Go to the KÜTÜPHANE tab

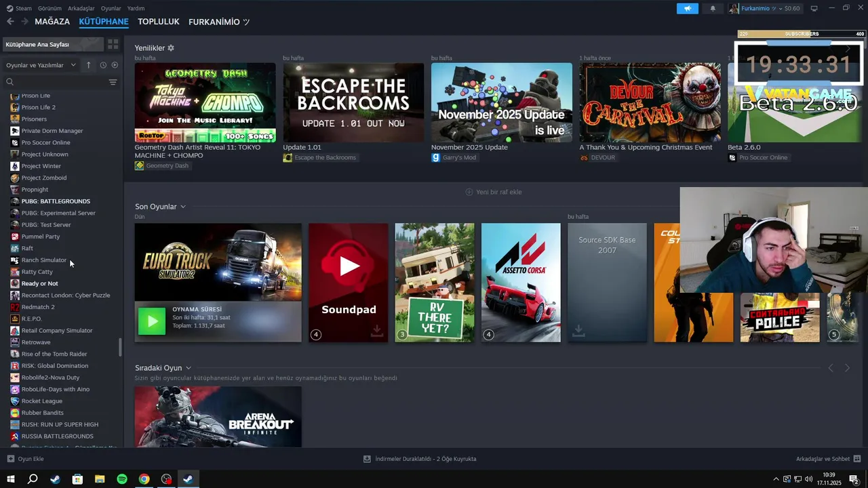[104, 22]
